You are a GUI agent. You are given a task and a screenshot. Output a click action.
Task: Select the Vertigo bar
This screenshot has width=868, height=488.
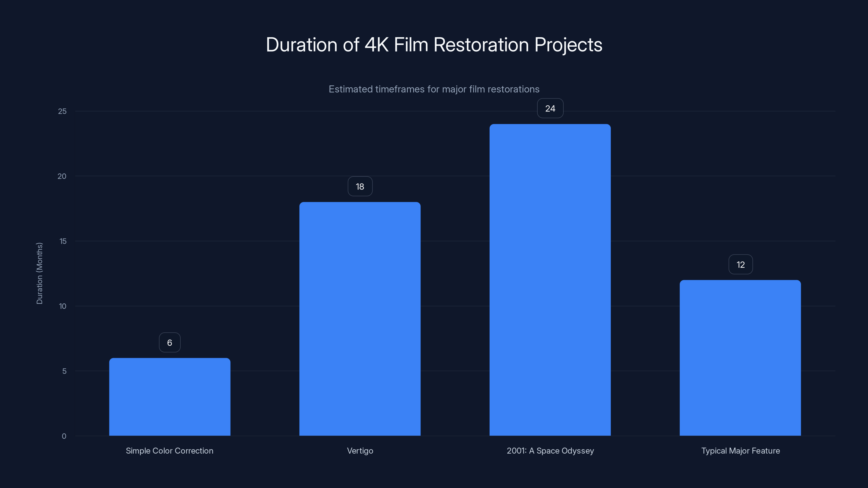point(360,320)
